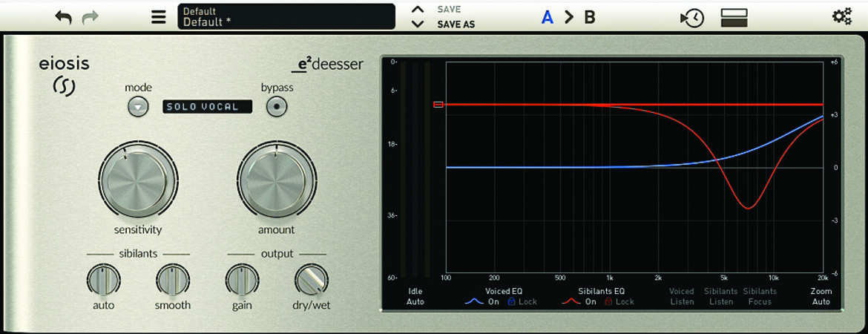Click the e2 deesser title text
This screenshot has height=334, width=868.
[x=327, y=65]
